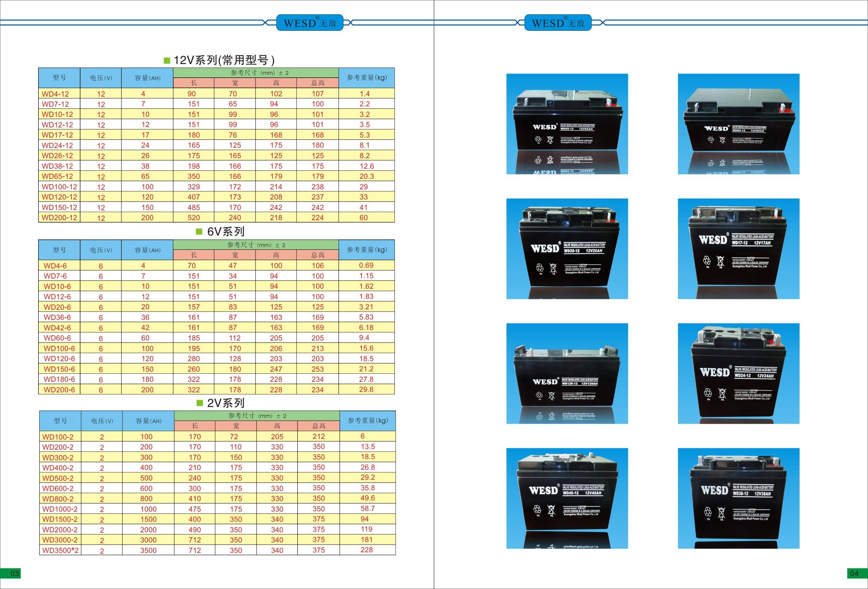The width and height of the screenshot is (868, 589).
Task: Click the WD180-6 model cell
Action: tap(59, 379)
